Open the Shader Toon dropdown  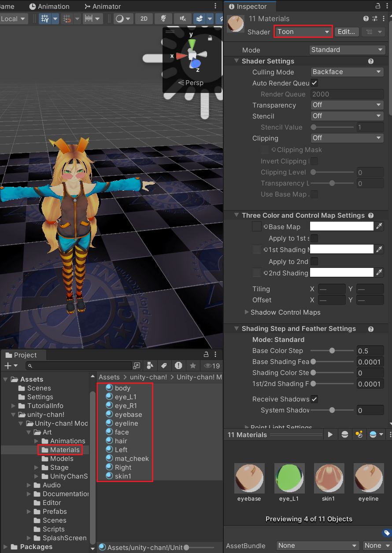pos(303,32)
